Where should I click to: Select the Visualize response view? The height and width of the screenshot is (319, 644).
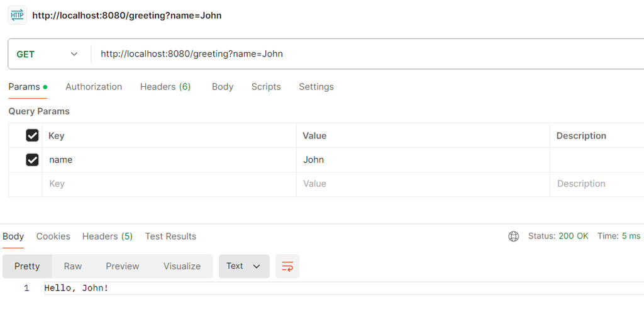(x=182, y=266)
